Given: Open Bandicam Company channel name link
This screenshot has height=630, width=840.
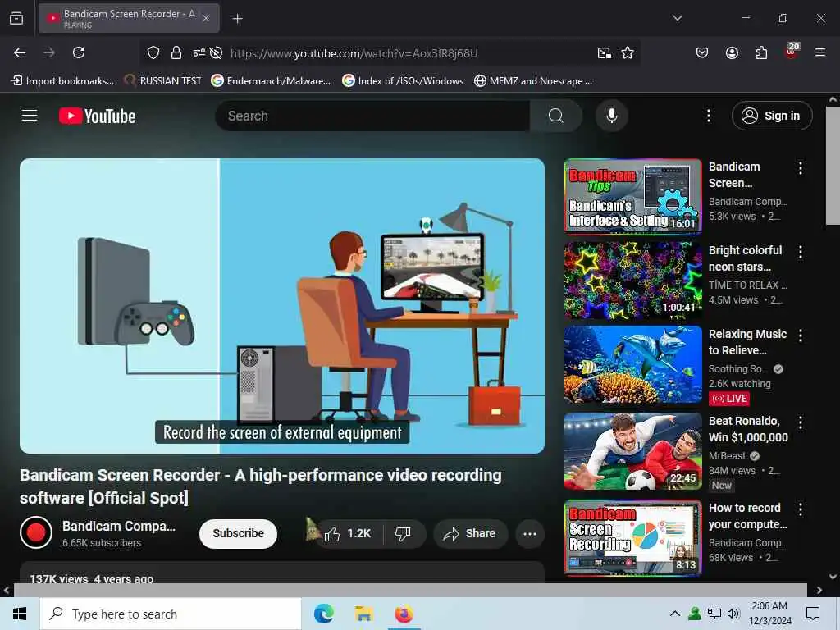Looking at the screenshot, I should [x=119, y=526].
